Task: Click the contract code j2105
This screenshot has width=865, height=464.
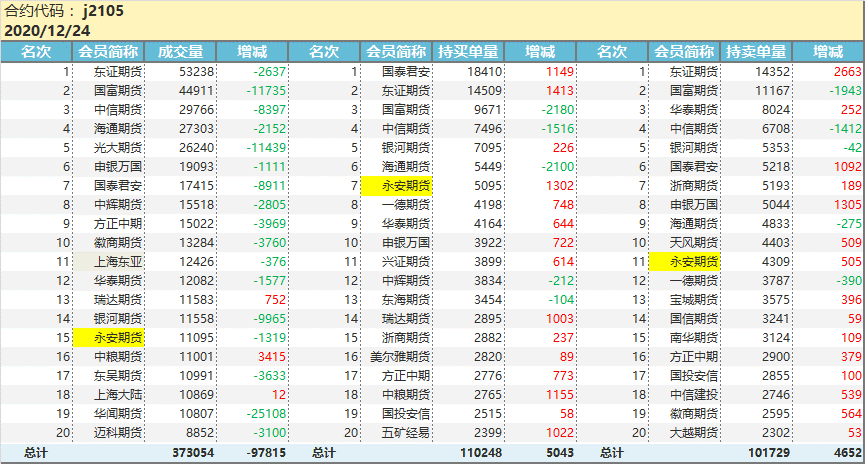Action: [103, 10]
